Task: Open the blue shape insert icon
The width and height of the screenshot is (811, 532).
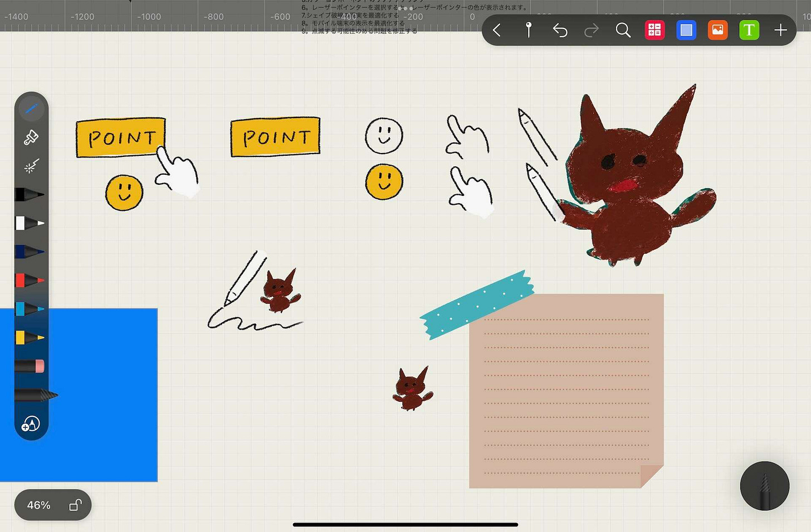Action: (686, 30)
